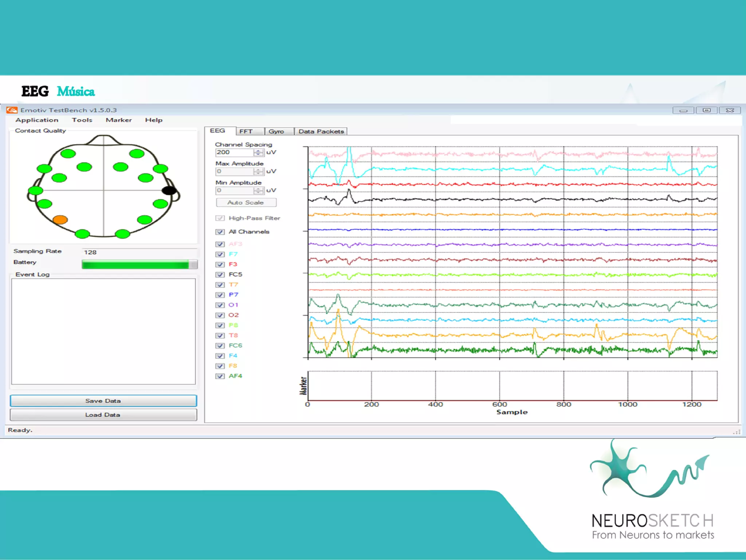Image resolution: width=746 pixels, height=560 pixels.
Task: Hide the P7 channel trace
Action: pos(220,295)
